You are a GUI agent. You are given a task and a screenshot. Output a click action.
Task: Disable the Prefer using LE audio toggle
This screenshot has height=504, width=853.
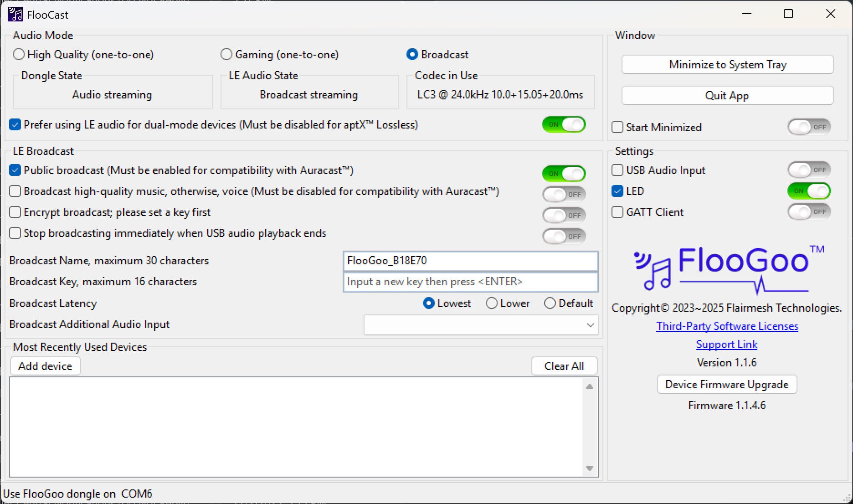pos(564,125)
